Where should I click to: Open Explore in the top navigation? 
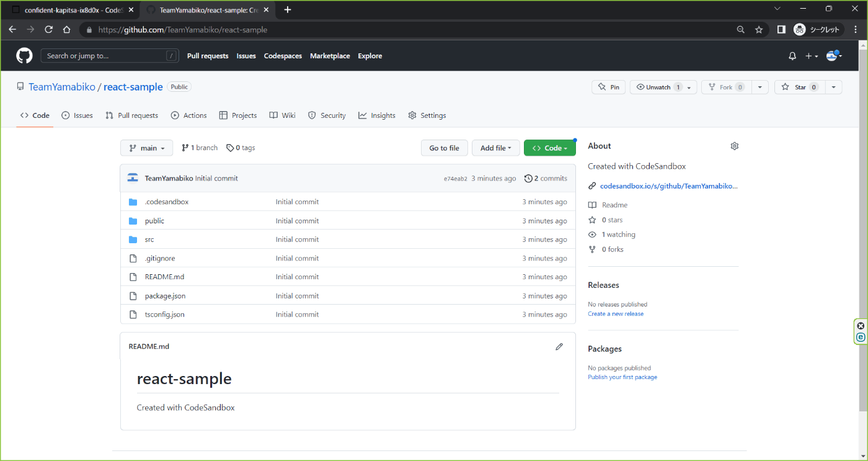(x=370, y=56)
